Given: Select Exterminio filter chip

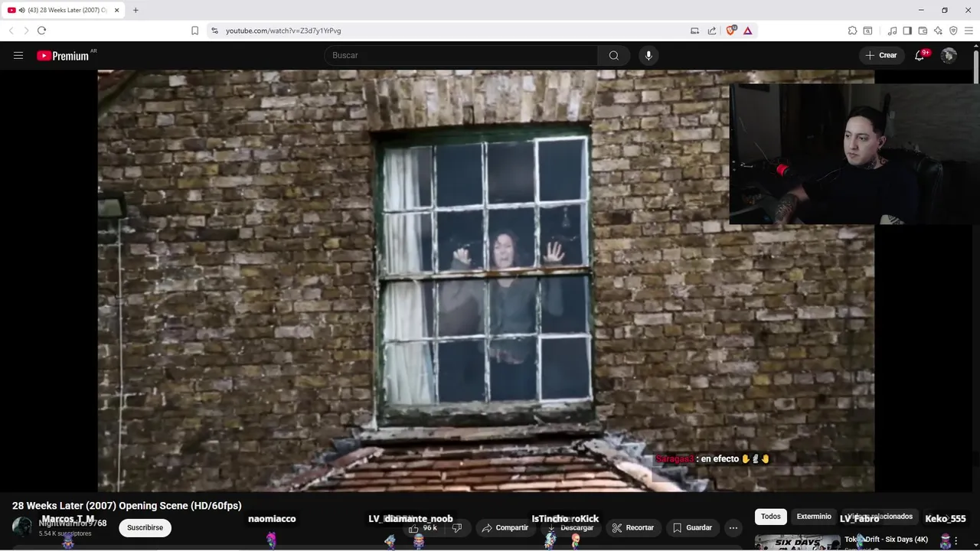Looking at the screenshot, I should pyautogui.click(x=814, y=517).
